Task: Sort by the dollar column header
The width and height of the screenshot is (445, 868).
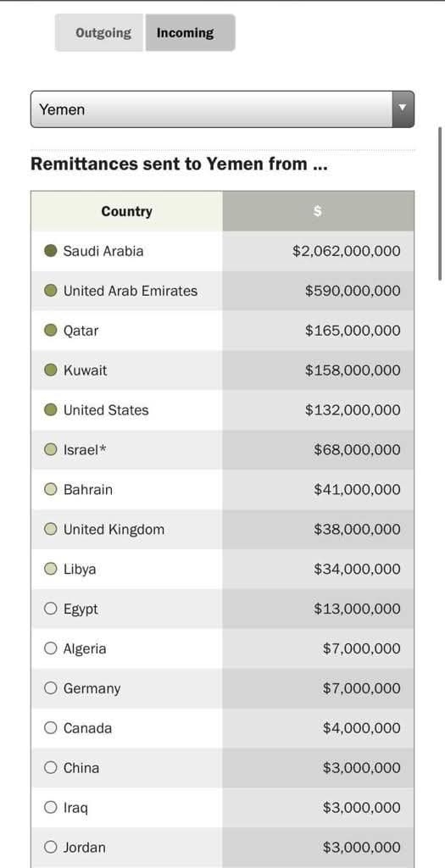Action: [318, 211]
